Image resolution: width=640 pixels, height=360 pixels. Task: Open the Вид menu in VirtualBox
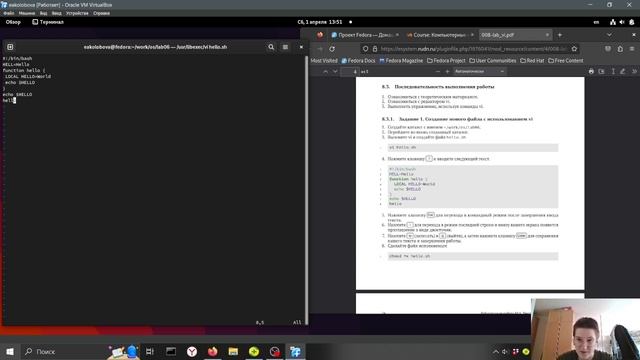pyautogui.click(x=43, y=13)
